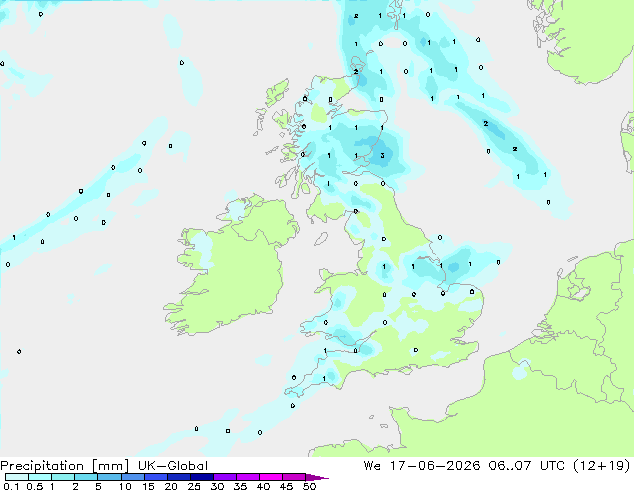Screen dimensions: 634x490
Task: Click the '3' precipitation value over eastern Scotland
Action: (383, 155)
